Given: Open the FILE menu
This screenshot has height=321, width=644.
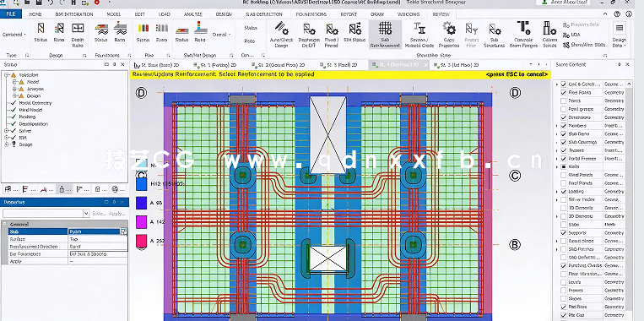Looking at the screenshot, I should pyautogui.click(x=11, y=14).
